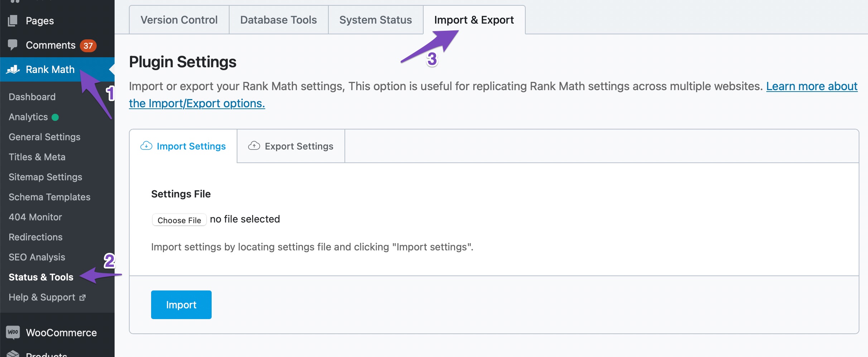The height and width of the screenshot is (357, 868).
Task: Click the red 37 comments count badge
Action: click(88, 46)
